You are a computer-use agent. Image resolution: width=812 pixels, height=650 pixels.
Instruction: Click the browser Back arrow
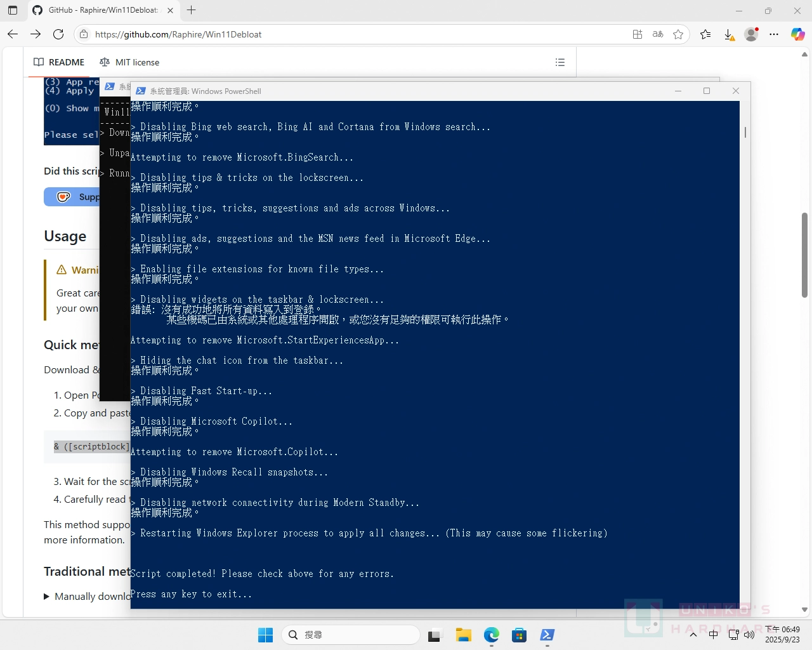(x=13, y=34)
